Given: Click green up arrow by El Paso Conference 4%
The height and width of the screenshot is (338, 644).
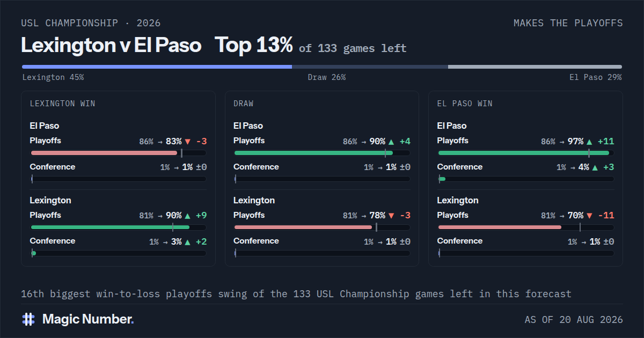Looking at the screenshot, I should tap(595, 167).
